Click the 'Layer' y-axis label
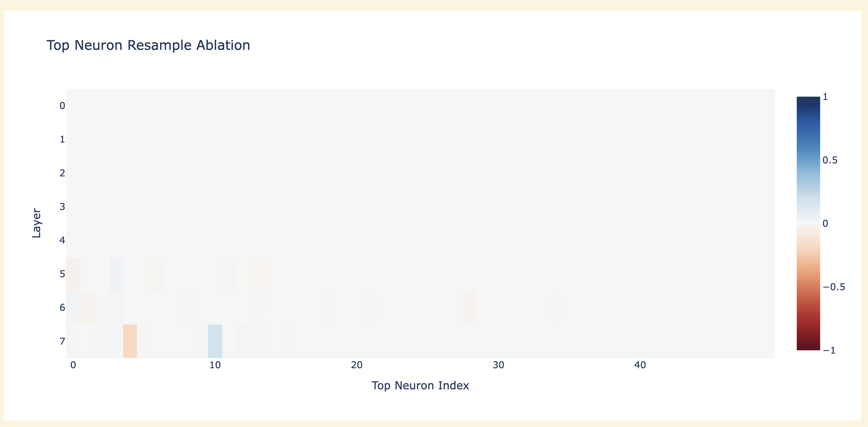This screenshot has width=868, height=427. point(36,223)
